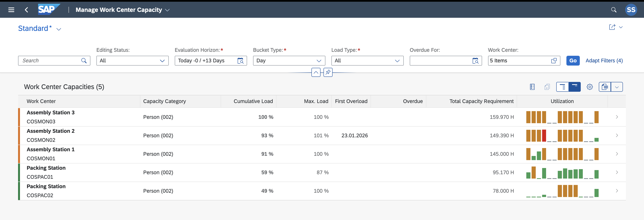This screenshot has width=644, height=220.
Task: Open the hamburger navigation menu
Action: click(x=11, y=10)
